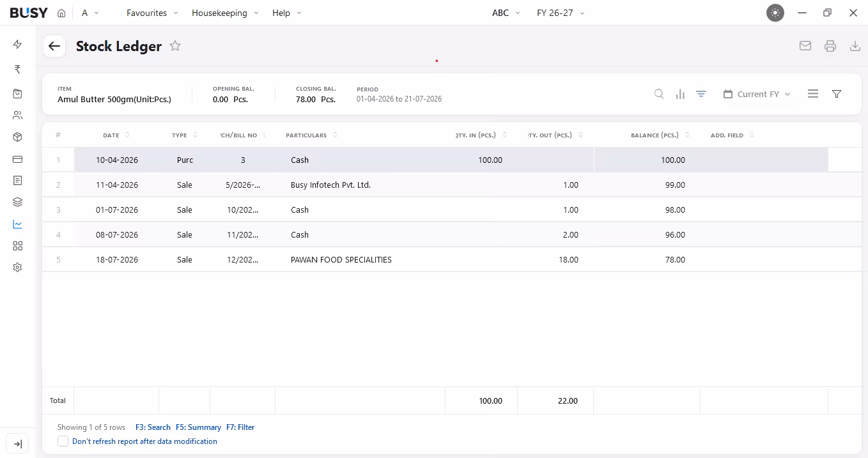Click the total Qty Out 22.00
This screenshot has height=458, width=868.
568,401
